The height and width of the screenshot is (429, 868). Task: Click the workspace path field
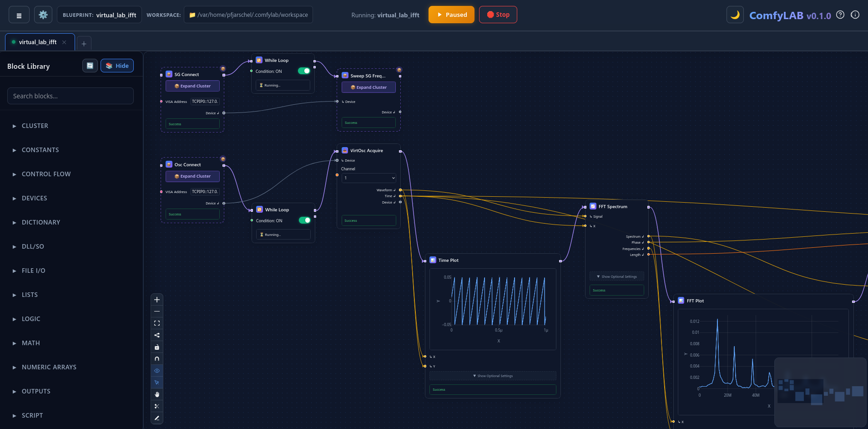click(248, 15)
